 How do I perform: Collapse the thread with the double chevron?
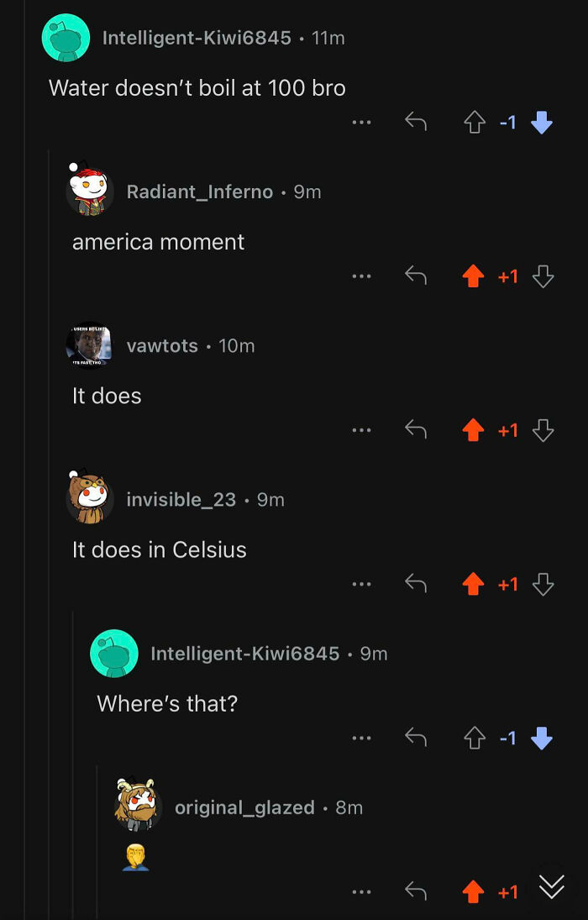point(552,885)
